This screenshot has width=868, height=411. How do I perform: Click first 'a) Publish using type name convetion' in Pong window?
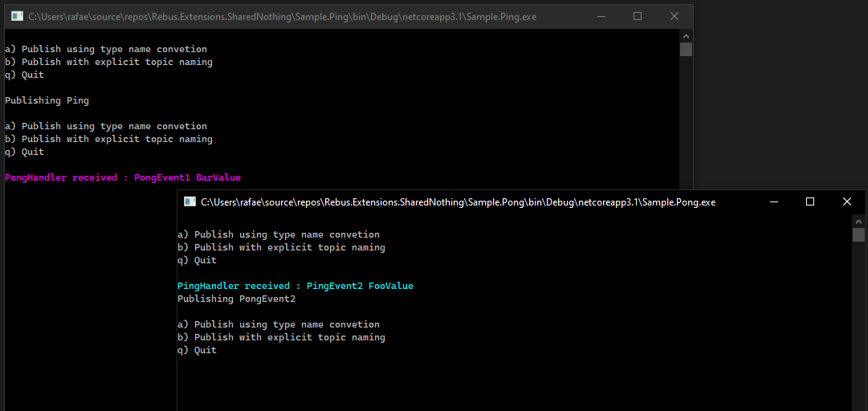click(279, 234)
